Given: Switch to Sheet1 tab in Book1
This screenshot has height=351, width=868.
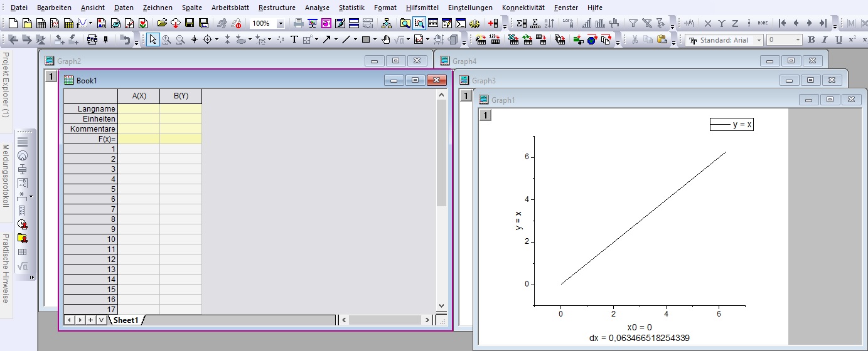Looking at the screenshot, I should click(x=126, y=320).
